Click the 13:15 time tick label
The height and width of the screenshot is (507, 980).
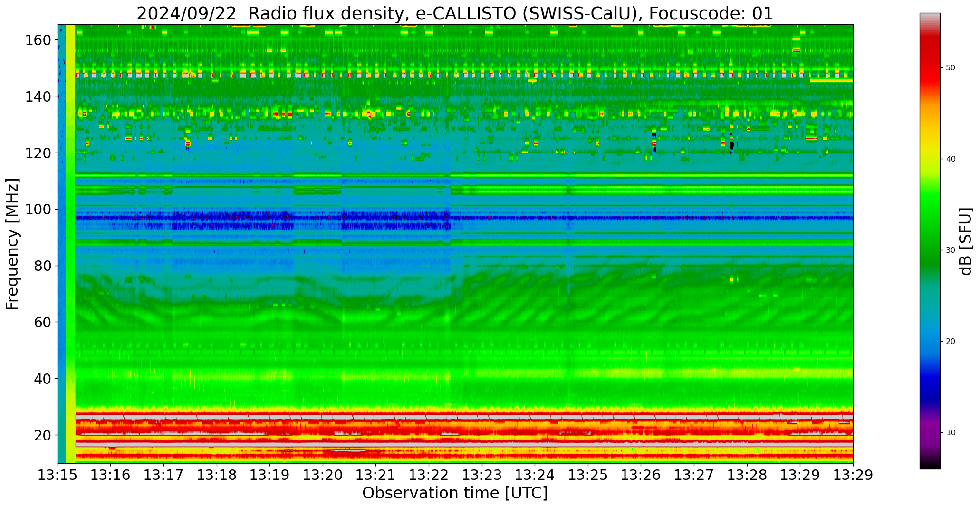tap(58, 475)
